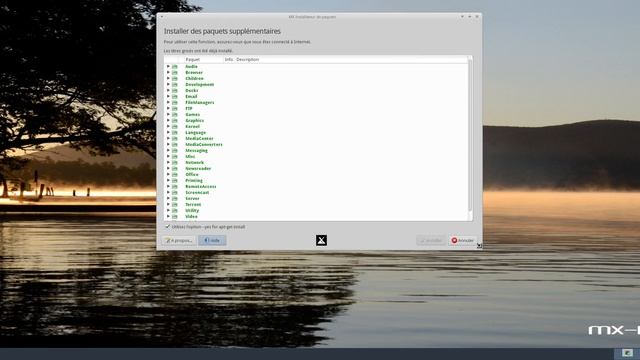Click the MediaConverters folder icon
The height and width of the screenshot is (360, 640).
(175, 144)
